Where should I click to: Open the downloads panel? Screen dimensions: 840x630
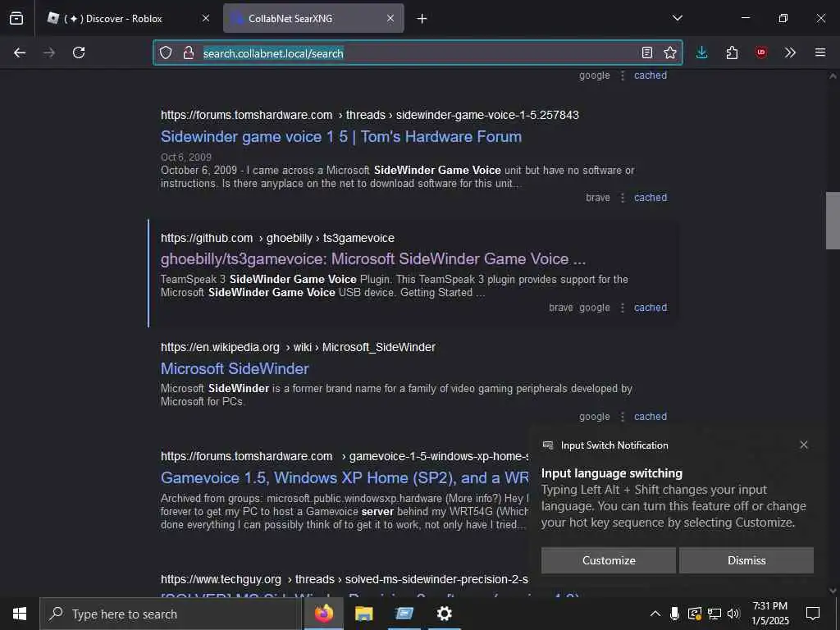702,52
